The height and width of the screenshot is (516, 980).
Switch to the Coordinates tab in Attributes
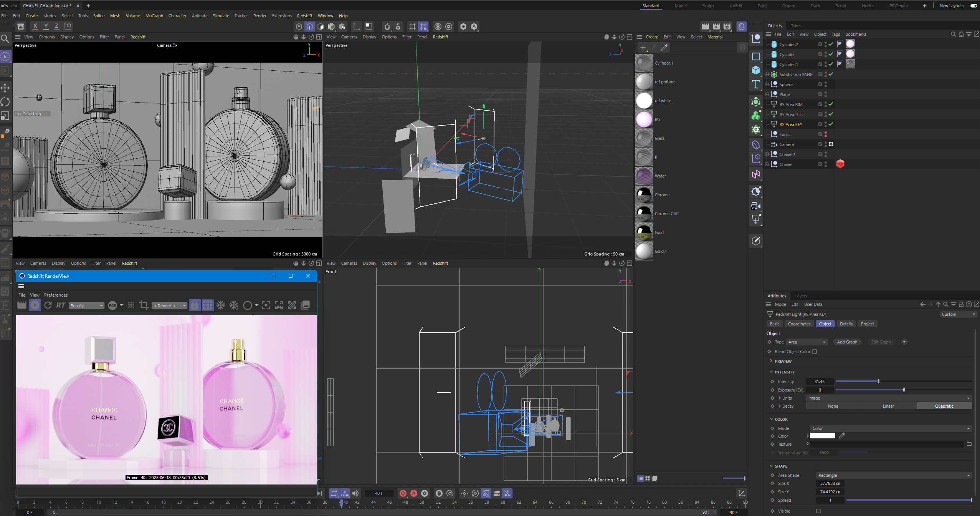click(x=799, y=324)
